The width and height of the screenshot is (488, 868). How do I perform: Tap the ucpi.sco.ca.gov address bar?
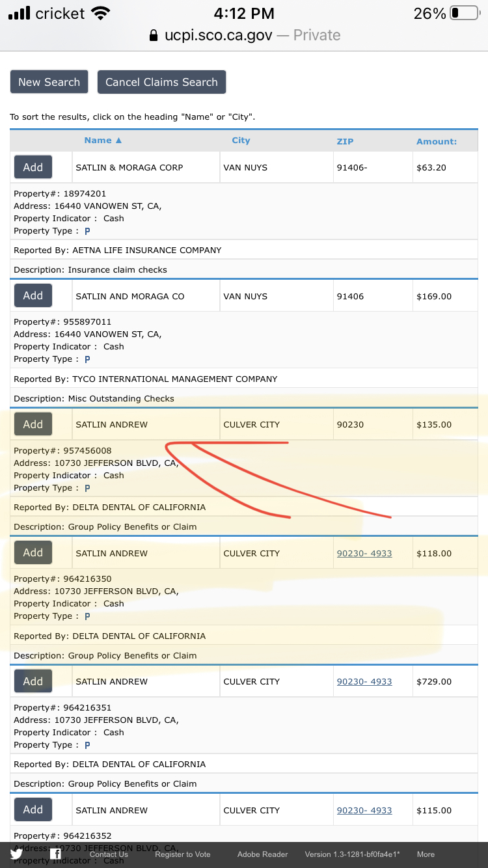point(244,35)
